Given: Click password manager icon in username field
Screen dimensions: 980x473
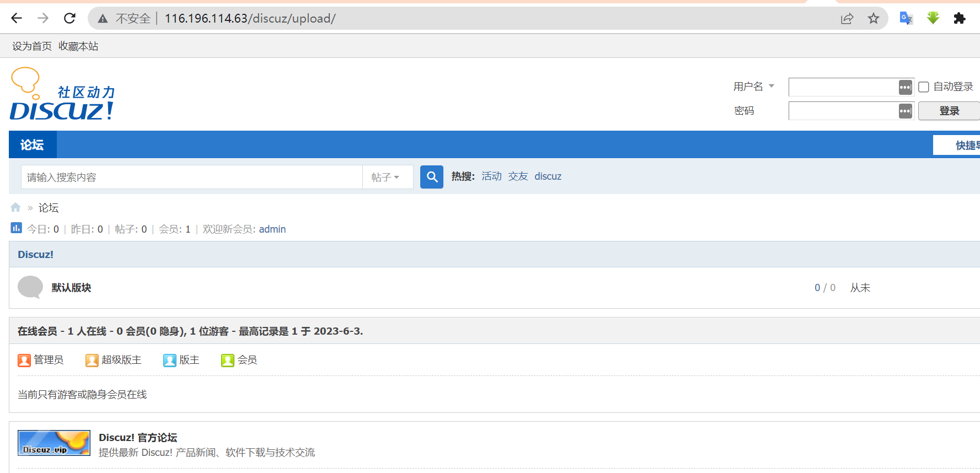Looking at the screenshot, I should click(x=905, y=87).
